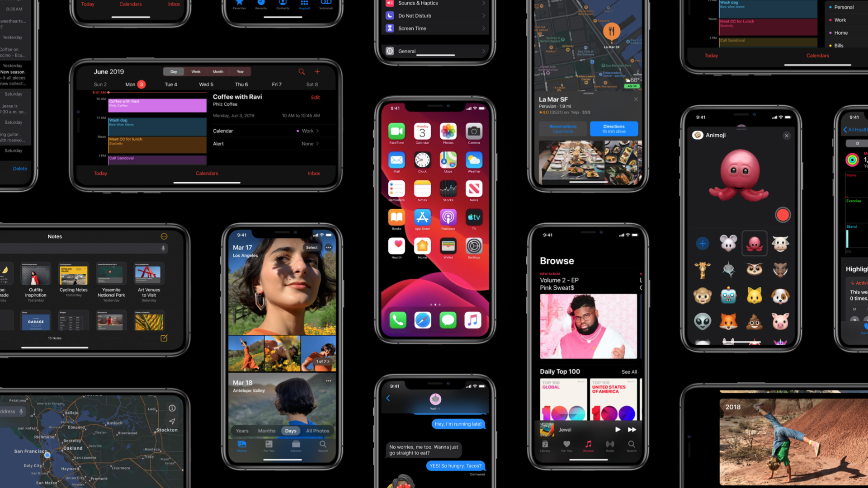Image resolution: width=868 pixels, height=488 pixels.
Task: Open FaceTime app icon
Action: click(x=395, y=132)
